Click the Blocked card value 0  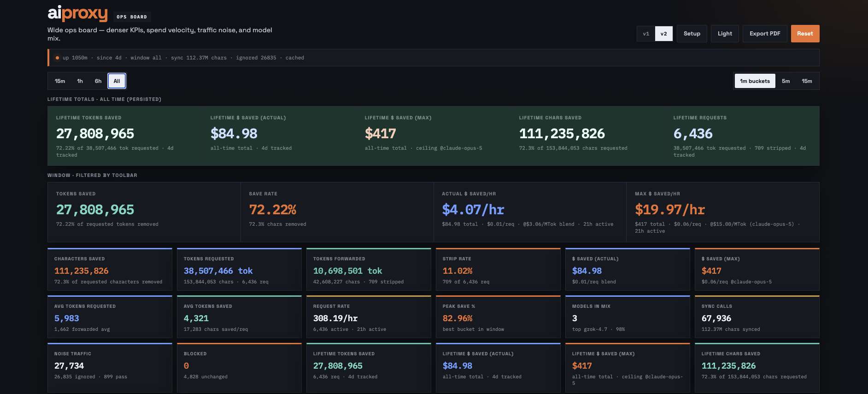click(x=186, y=366)
